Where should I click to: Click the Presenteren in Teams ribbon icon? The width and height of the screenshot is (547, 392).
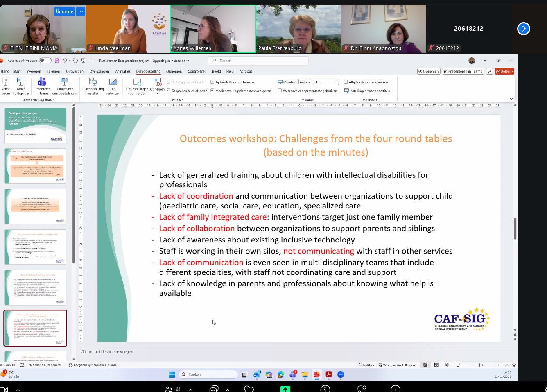click(42, 86)
